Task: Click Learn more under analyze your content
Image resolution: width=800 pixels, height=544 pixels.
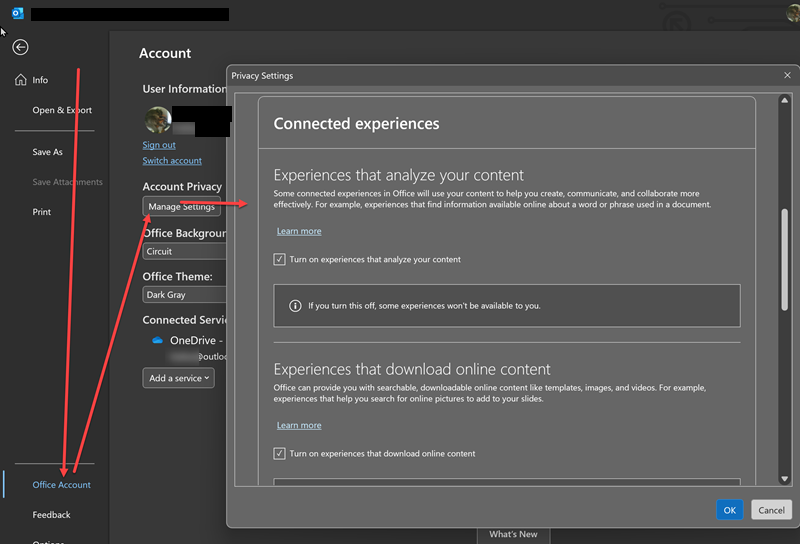Action: 299,231
